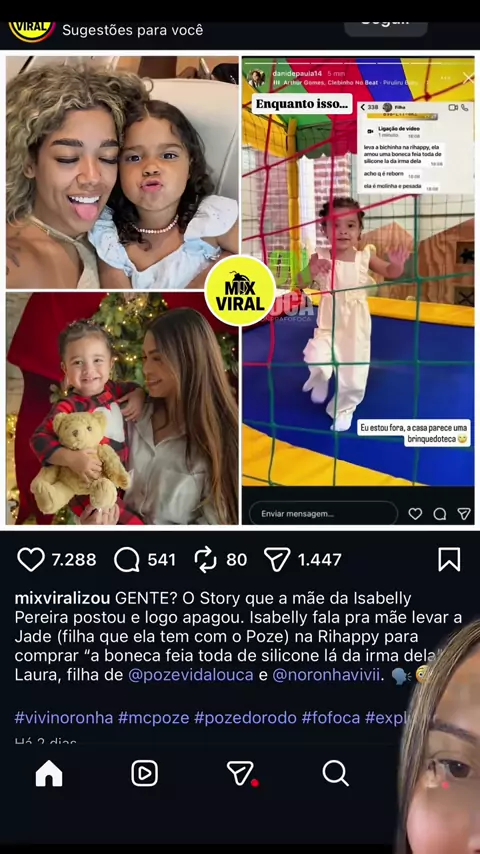This screenshot has width=480, height=854.
Task: Repost using the arrows icon beside 80
Action: coord(206,559)
